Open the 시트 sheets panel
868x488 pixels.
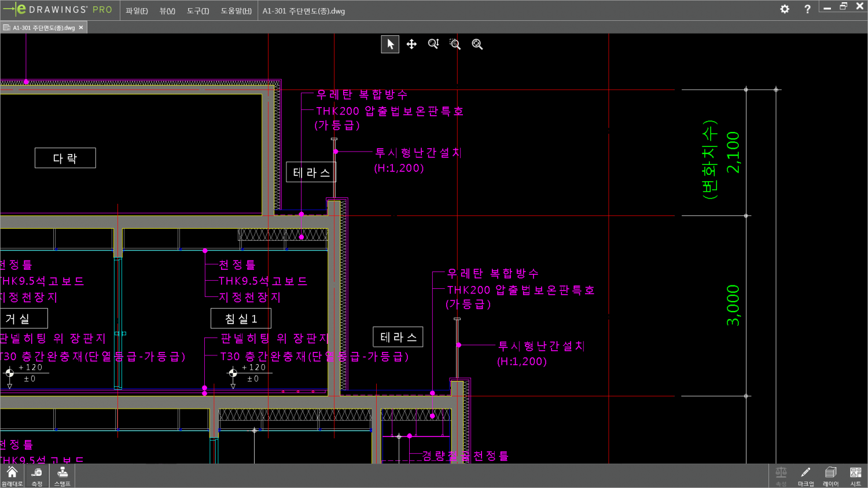(x=855, y=476)
